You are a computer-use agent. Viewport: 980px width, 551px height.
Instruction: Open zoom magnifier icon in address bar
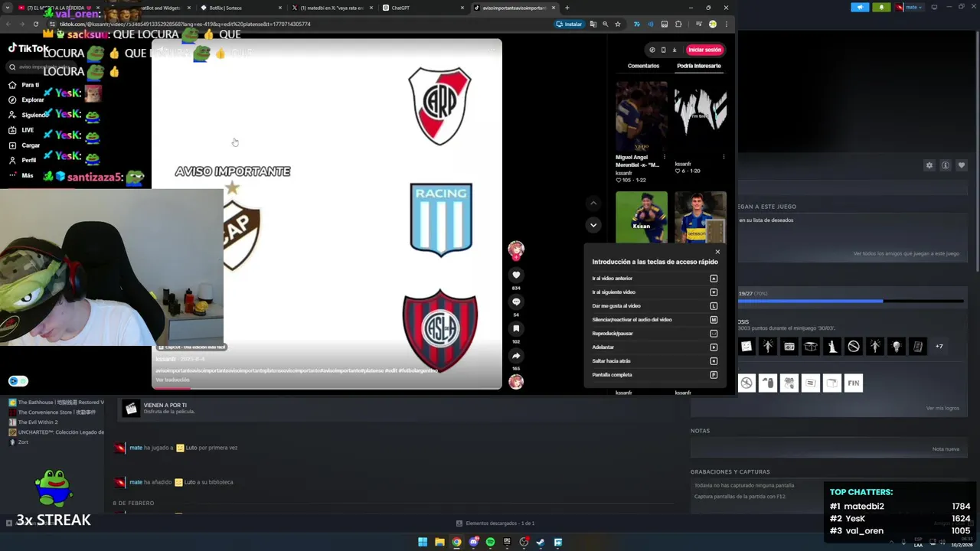606,24
